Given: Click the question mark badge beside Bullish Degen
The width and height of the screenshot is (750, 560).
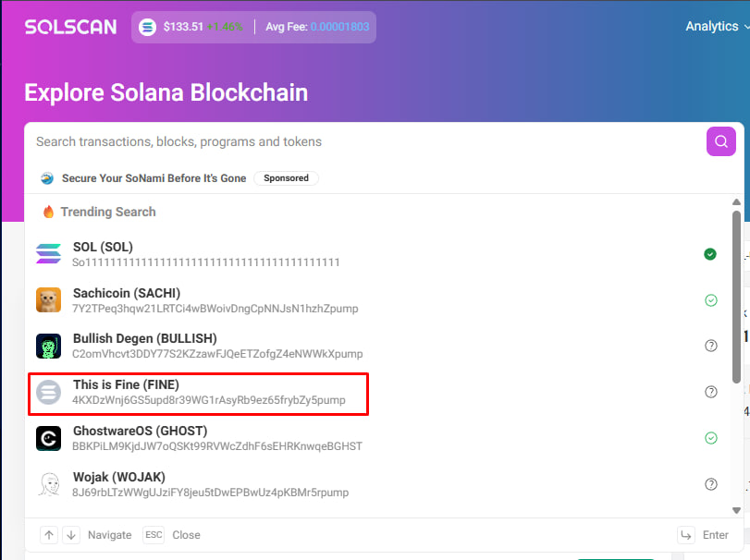Looking at the screenshot, I should point(710,346).
